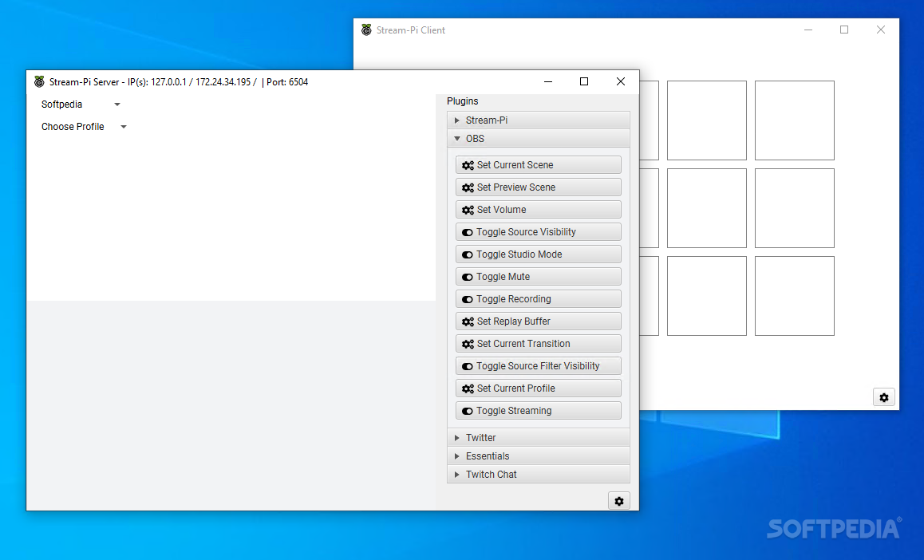Select Toggle Studio Mode action label

pyautogui.click(x=519, y=254)
